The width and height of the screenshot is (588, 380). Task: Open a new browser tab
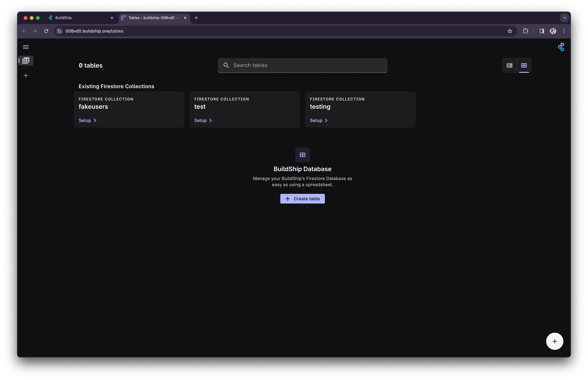coord(196,18)
